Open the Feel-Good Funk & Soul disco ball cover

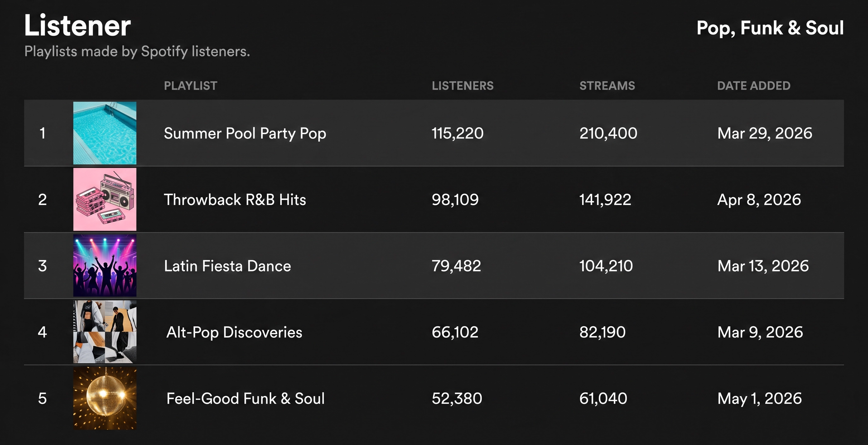tap(105, 398)
